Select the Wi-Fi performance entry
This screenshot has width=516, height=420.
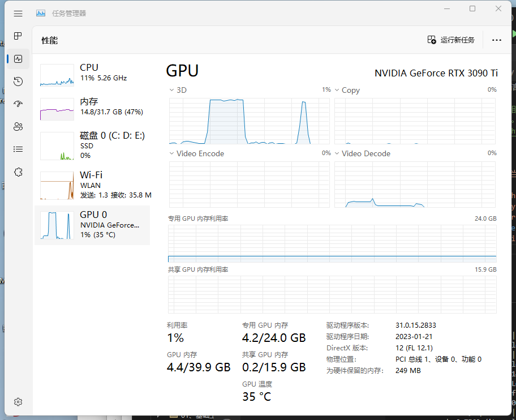point(92,184)
